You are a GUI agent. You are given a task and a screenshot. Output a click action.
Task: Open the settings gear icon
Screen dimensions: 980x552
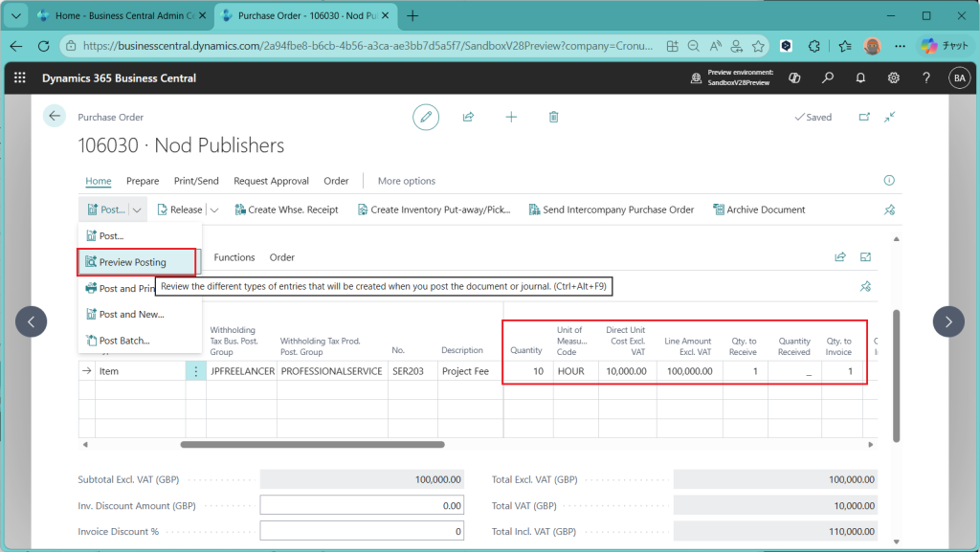pyautogui.click(x=893, y=77)
